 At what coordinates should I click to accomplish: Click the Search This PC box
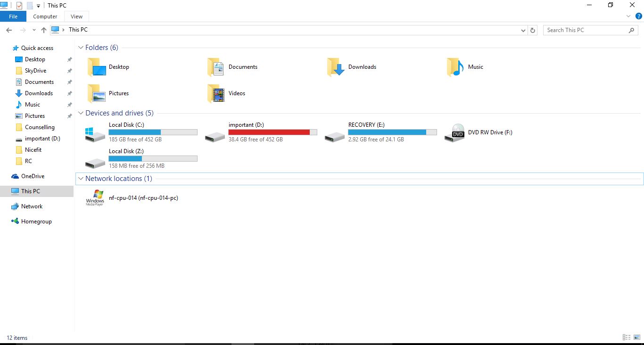coord(591,30)
